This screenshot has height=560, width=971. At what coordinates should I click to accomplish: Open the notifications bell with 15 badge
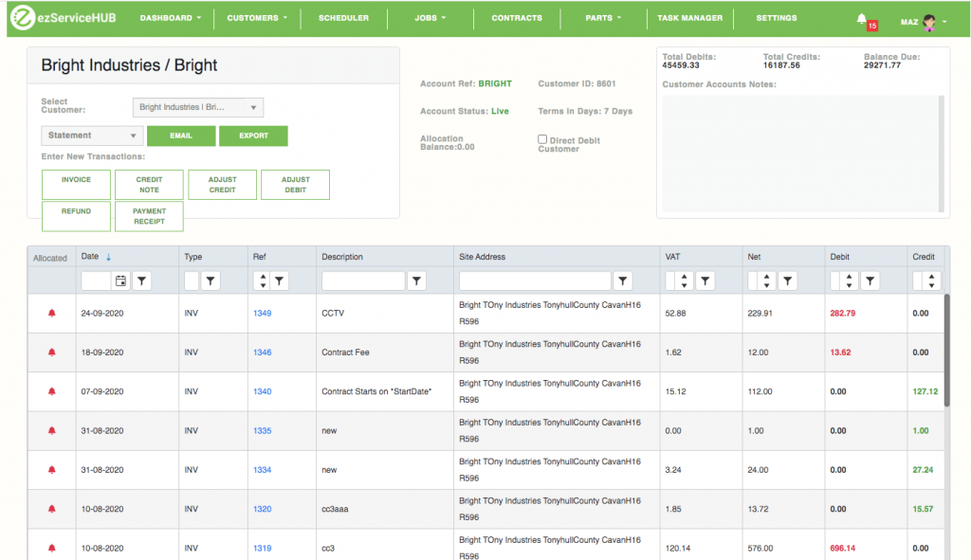pos(863,19)
